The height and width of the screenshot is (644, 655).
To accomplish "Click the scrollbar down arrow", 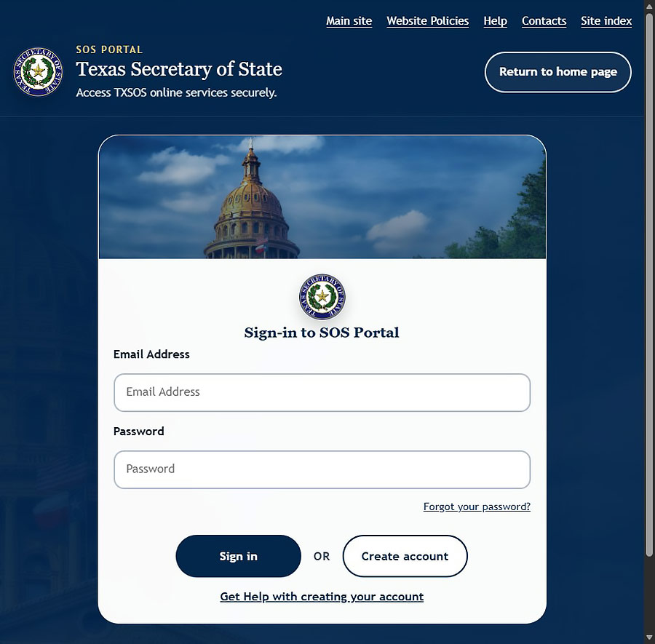I will (649, 637).
